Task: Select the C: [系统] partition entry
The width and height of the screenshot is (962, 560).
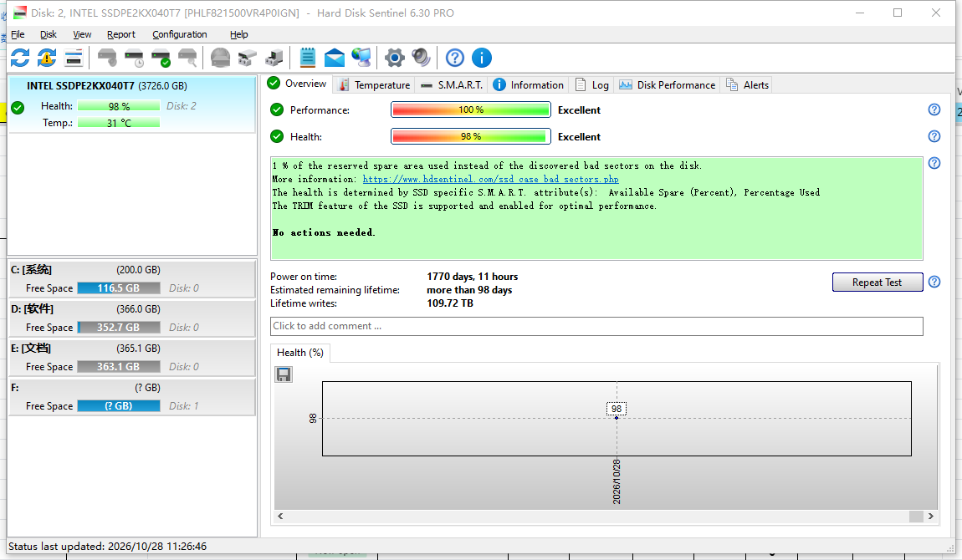Action: pos(132,279)
